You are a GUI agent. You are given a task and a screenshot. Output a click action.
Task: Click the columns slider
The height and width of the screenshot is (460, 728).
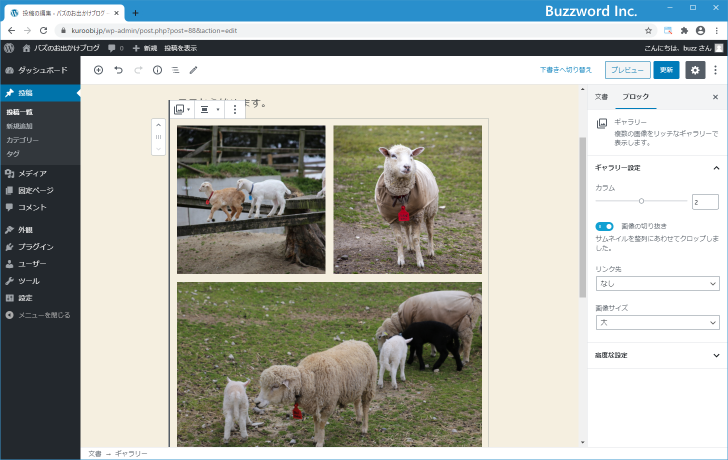640,202
